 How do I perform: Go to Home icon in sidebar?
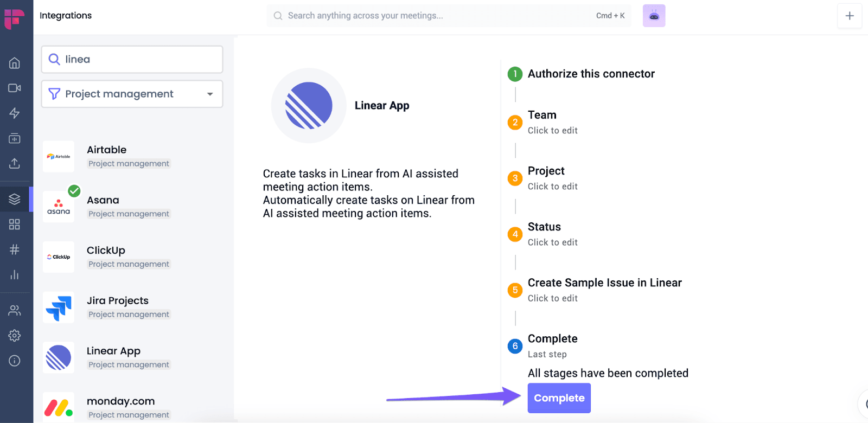pyautogui.click(x=15, y=63)
